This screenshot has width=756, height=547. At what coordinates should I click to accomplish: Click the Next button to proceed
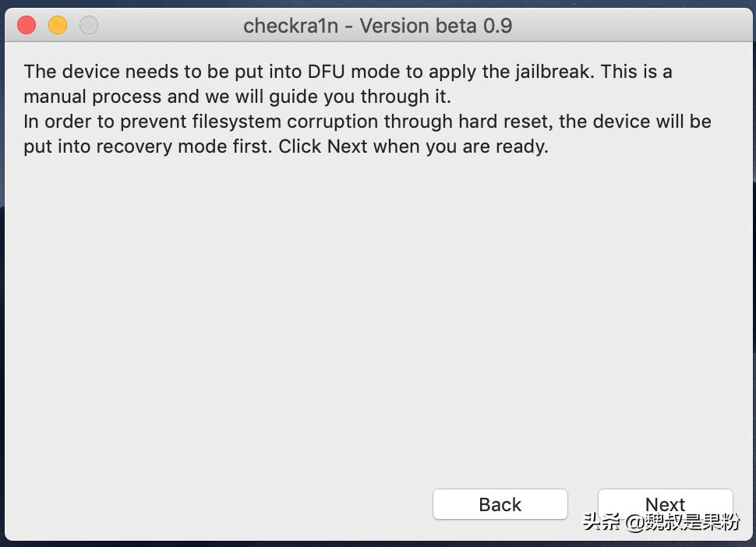664,504
